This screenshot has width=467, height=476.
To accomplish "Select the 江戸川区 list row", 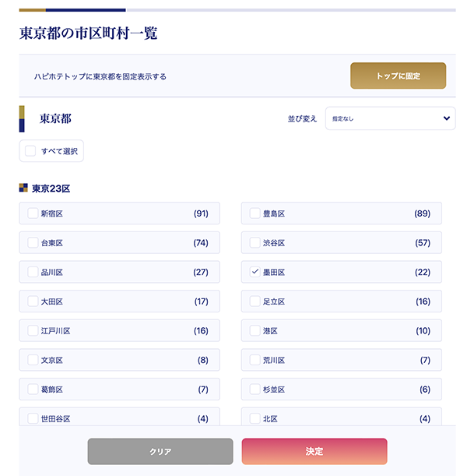I will click(x=119, y=331).
